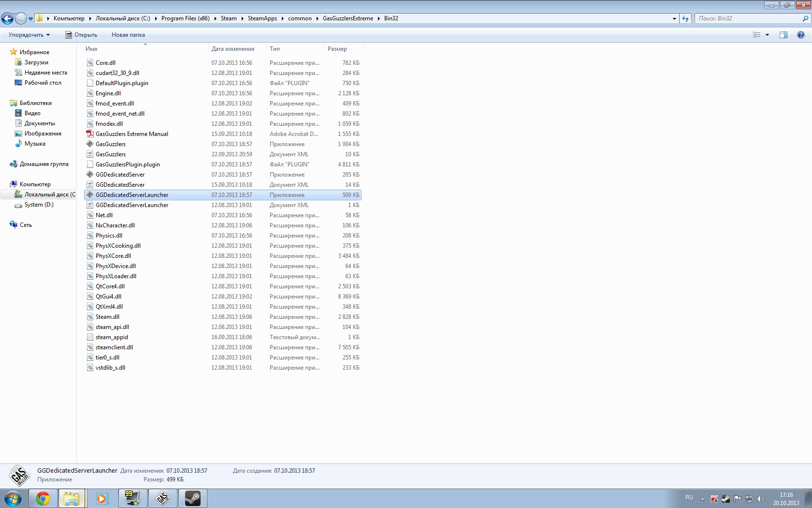
Task: Click the GasGuzzlersExtreme breadcrumb segment
Action: [348, 18]
